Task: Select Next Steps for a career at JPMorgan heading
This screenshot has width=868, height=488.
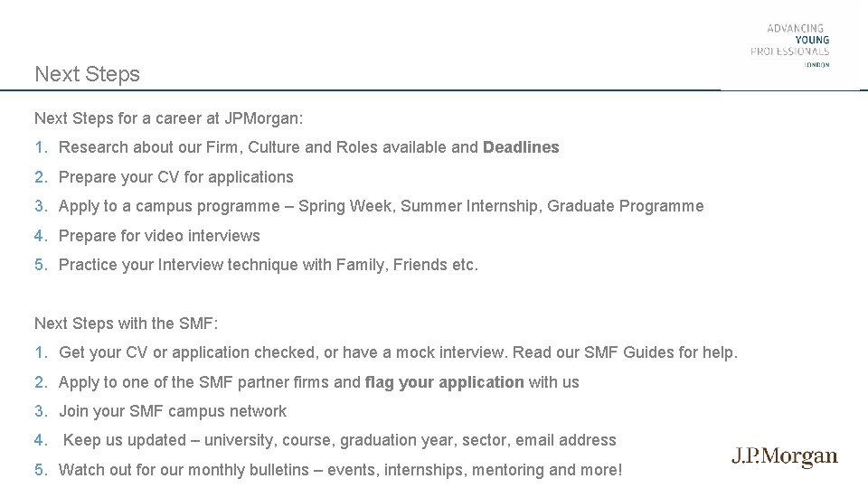Action: pos(169,118)
